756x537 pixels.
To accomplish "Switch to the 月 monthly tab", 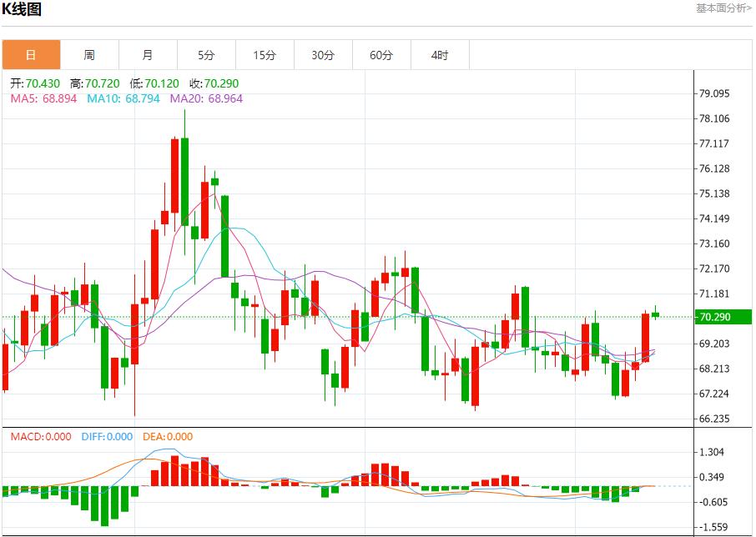I will 148,55.
